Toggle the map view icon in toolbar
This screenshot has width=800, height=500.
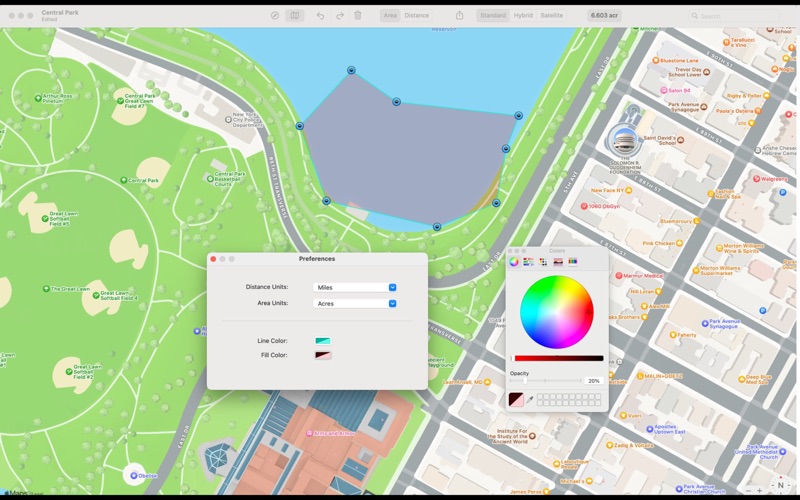[x=295, y=15]
